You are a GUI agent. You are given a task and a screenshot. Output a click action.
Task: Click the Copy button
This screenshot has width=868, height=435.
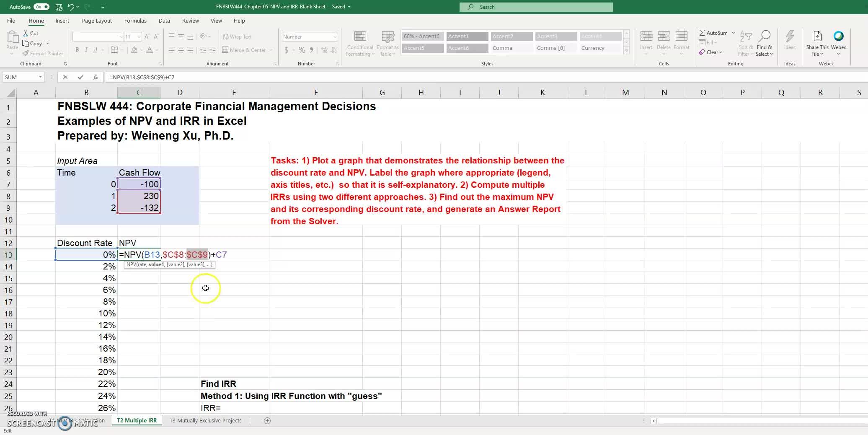tap(33, 43)
